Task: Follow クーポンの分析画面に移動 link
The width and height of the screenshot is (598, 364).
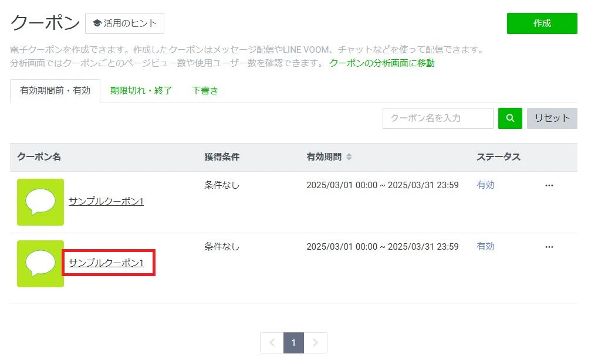Action: click(382, 63)
